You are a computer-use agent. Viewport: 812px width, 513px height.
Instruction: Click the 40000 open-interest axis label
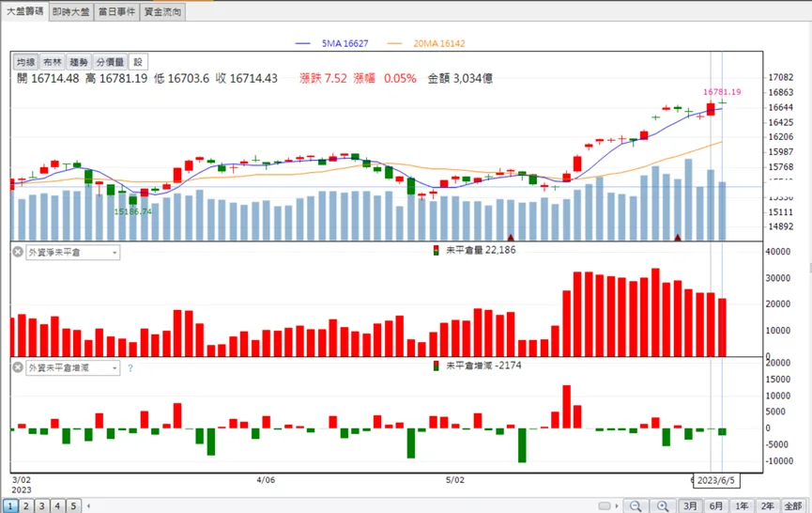click(x=778, y=251)
